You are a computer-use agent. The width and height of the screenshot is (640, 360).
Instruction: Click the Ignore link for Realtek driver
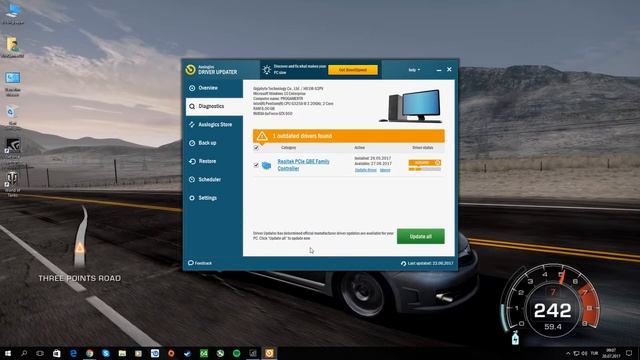[385, 170]
